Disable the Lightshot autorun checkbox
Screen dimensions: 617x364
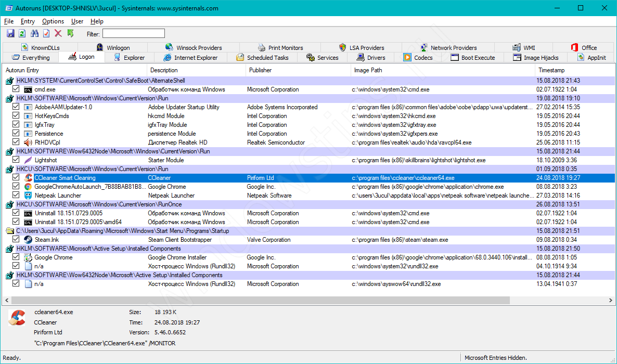16,160
